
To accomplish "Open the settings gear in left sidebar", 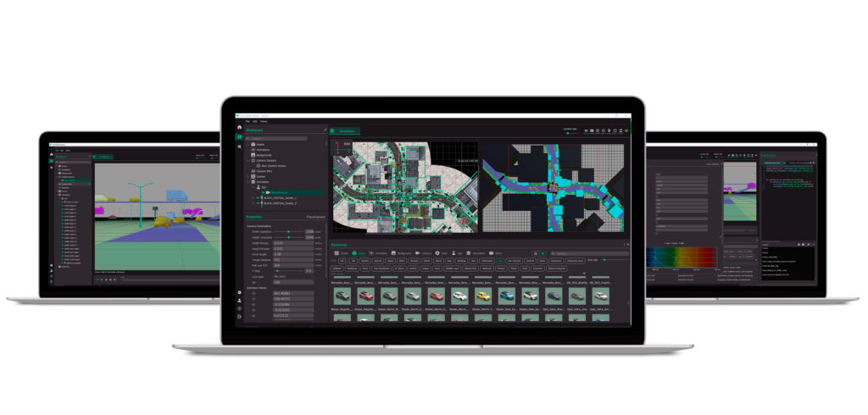I will [x=239, y=292].
